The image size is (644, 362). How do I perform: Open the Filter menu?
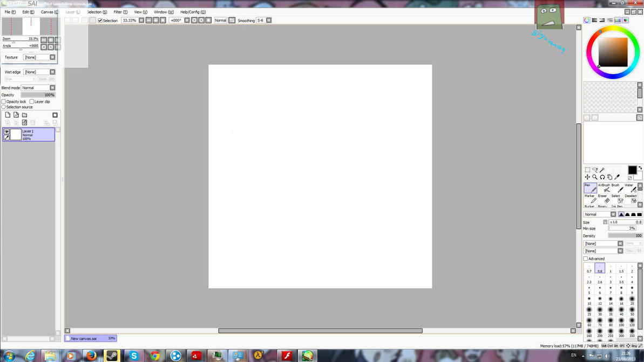point(119,12)
